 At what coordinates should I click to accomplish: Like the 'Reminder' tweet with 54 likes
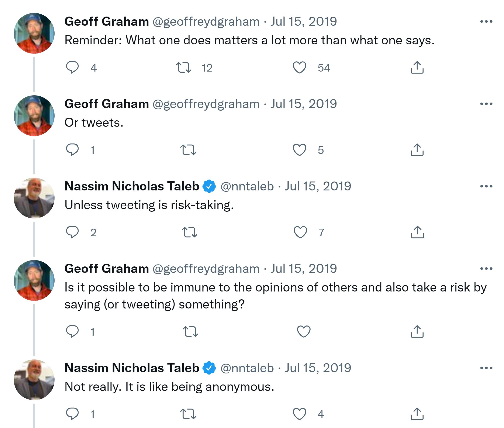coord(299,68)
